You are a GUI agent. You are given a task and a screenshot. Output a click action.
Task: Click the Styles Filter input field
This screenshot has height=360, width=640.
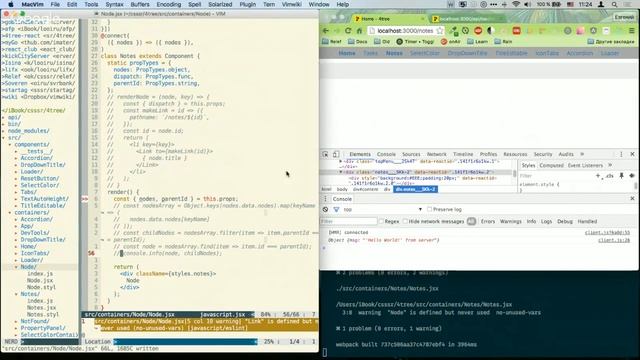pyautogui.click(x=555, y=176)
